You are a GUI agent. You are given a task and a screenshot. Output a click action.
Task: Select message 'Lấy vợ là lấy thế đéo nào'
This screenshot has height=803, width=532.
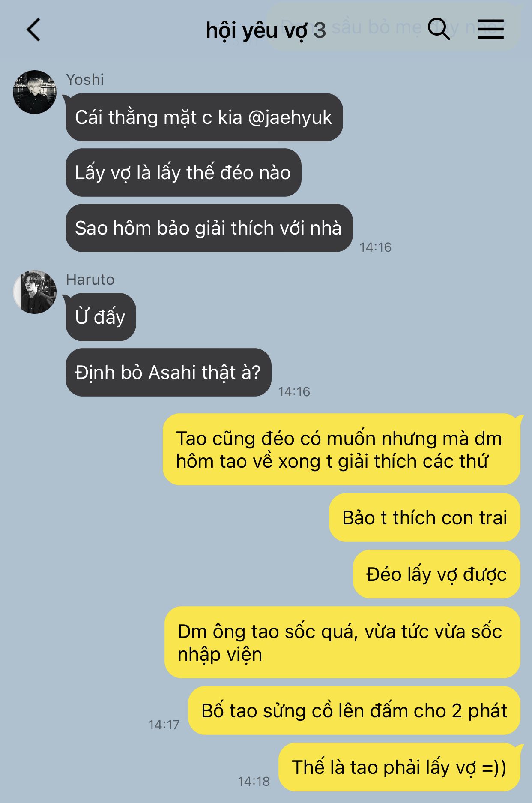point(183,173)
